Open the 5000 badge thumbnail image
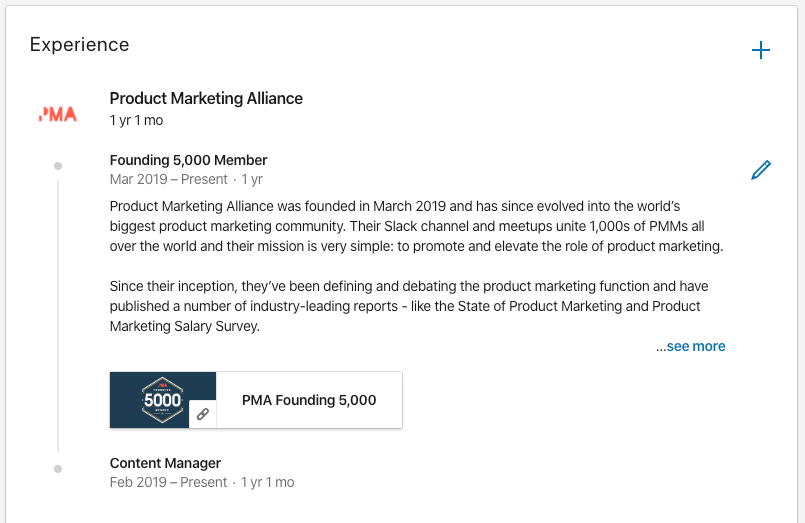 [x=162, y=399]
